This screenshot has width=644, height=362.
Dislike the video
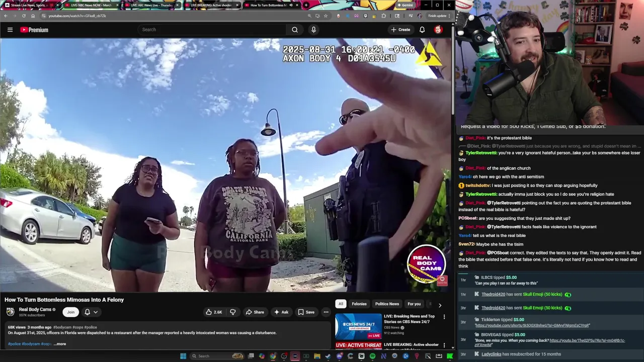tap(232, 312)
